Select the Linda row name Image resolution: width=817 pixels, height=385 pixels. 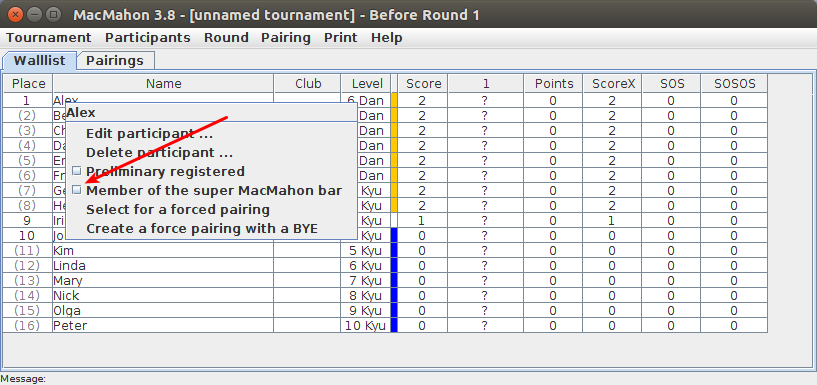[x=163, y=266]
